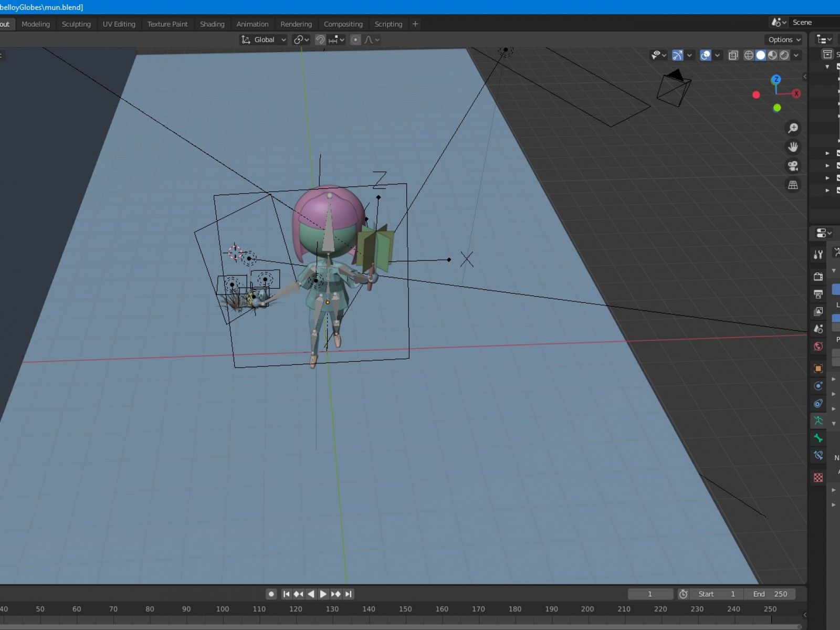Open the Object properties tab
This screenshot has width=840, height=630.
(x=818, y=369)
